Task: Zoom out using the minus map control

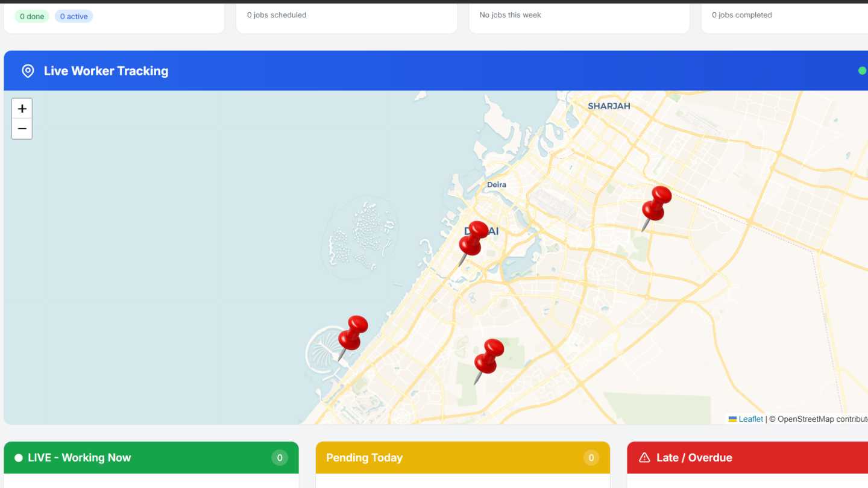Action: [x=22, y=128]
